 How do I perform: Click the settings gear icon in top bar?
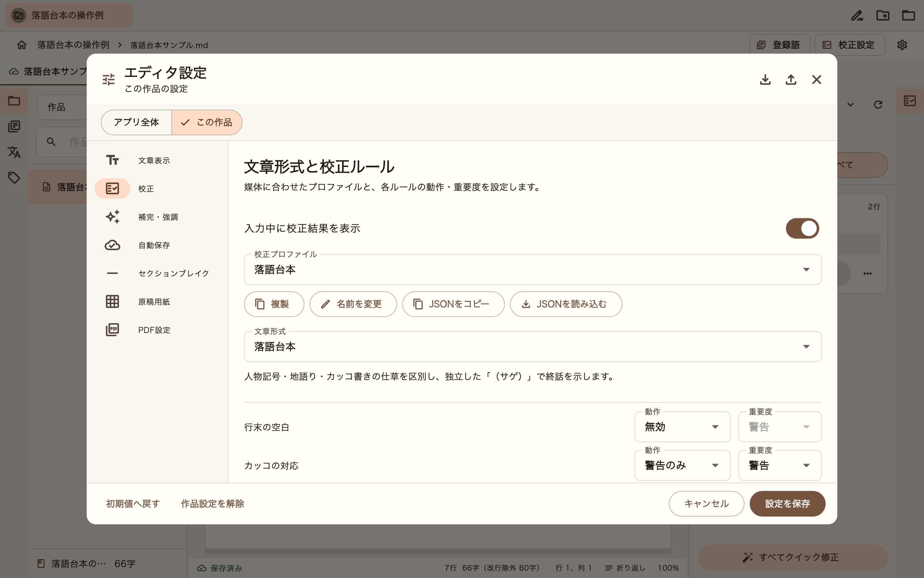(902, 45)
